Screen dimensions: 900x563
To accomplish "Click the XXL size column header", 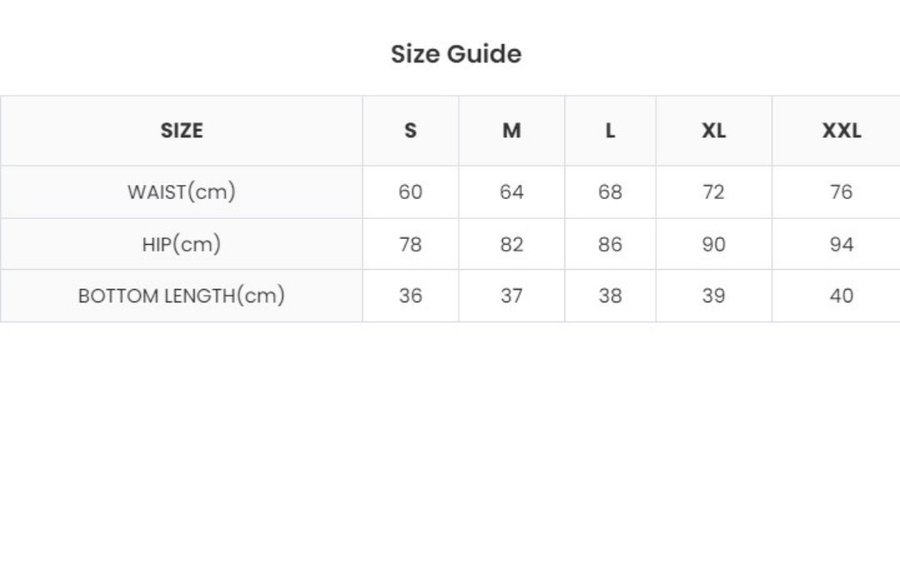I will [x=841, y=131].
